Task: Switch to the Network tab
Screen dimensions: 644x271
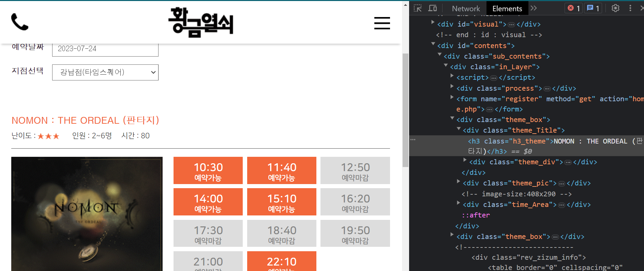Action: pyautogui.click(x=466, y=9)
